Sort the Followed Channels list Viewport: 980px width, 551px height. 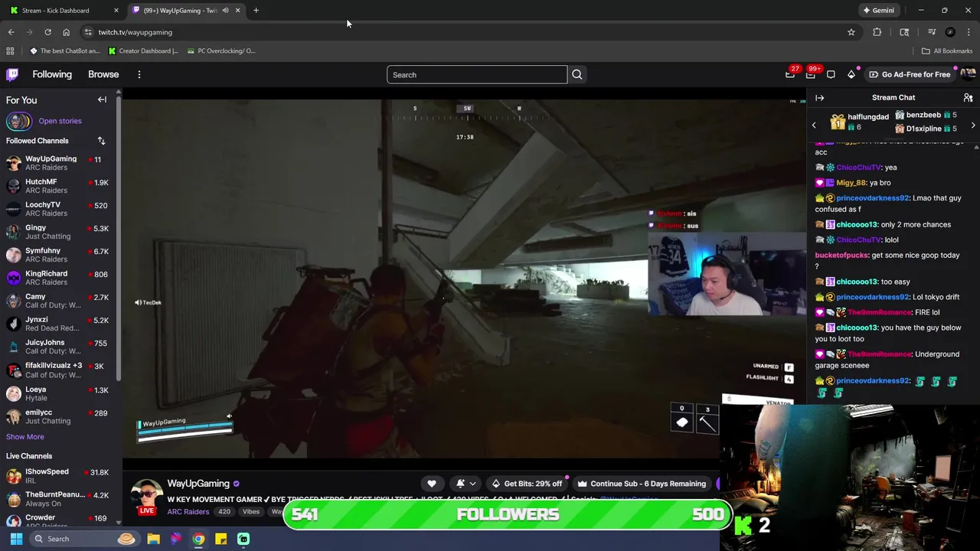101,141
